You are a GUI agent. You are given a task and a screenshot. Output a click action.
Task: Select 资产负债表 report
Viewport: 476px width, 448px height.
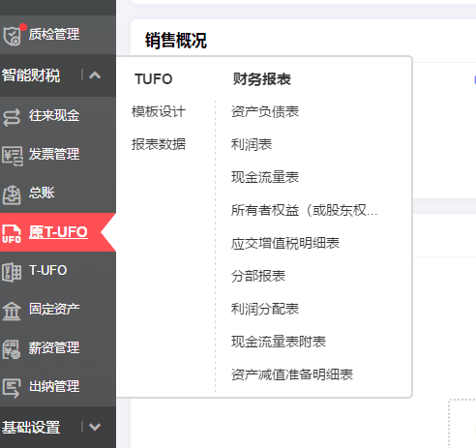coord(265,111)
